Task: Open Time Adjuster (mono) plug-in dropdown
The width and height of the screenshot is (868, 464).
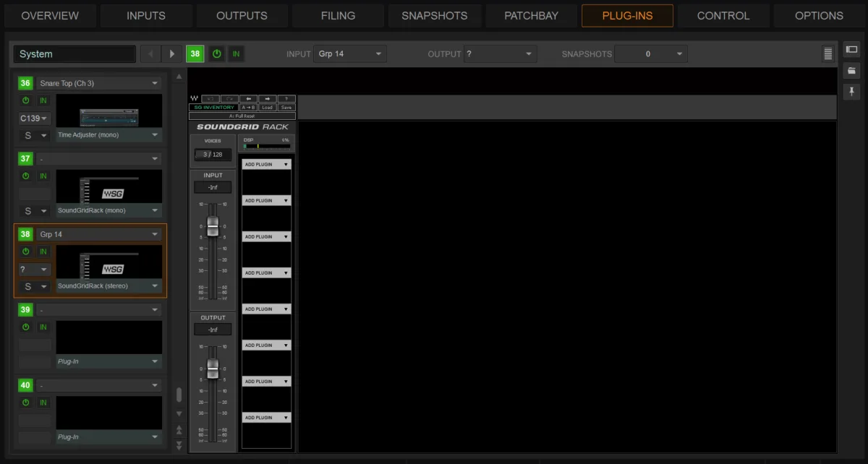Action: (x=109, y=135)
